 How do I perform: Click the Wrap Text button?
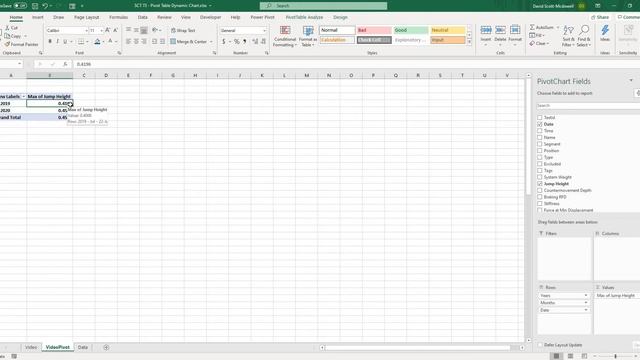pyautogui.click(x=183, y=31)
